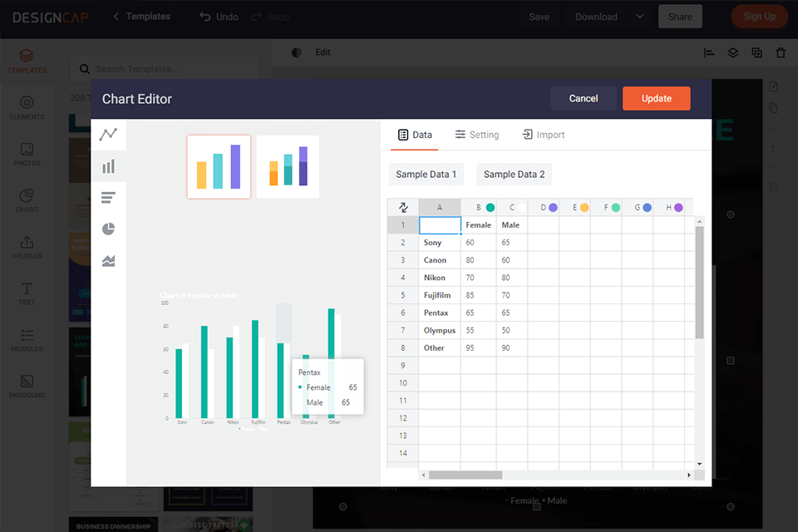Open the Setting tab
This screenshot has width=798, height=532.
click(477, 135)
